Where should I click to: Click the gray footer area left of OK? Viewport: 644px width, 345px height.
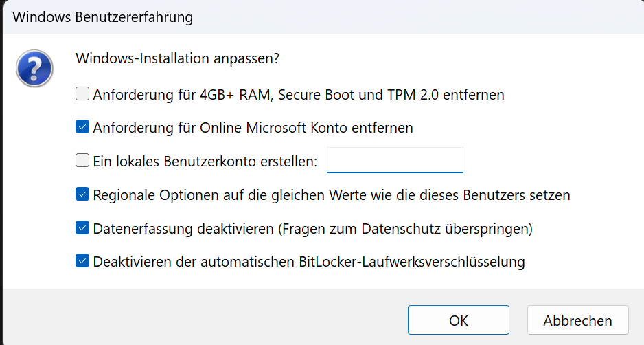[205, 317]
